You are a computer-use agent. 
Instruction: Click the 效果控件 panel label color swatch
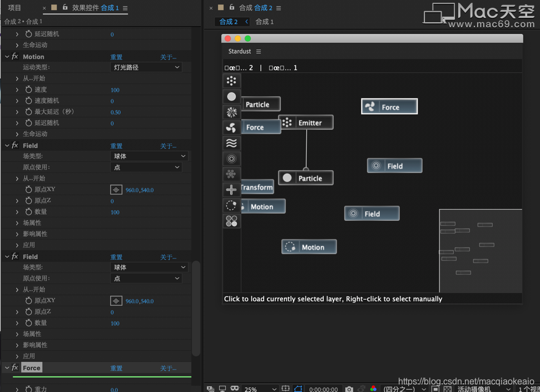54,7
